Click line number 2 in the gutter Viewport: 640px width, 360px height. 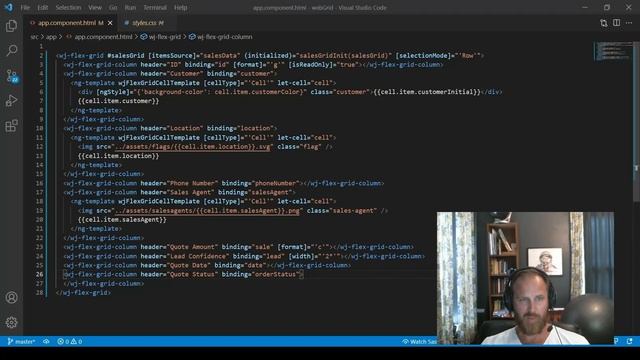click(x=41, y=56)
